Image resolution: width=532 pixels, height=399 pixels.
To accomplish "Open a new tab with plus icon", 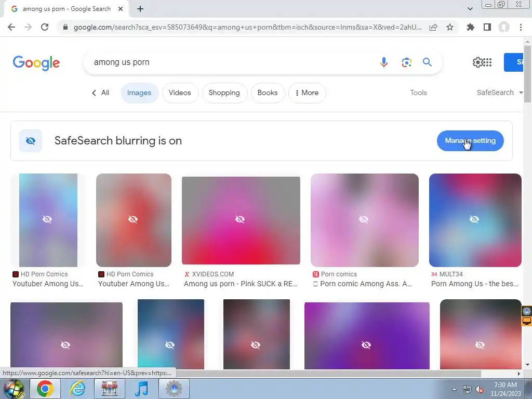I will [x=140, y=9].
